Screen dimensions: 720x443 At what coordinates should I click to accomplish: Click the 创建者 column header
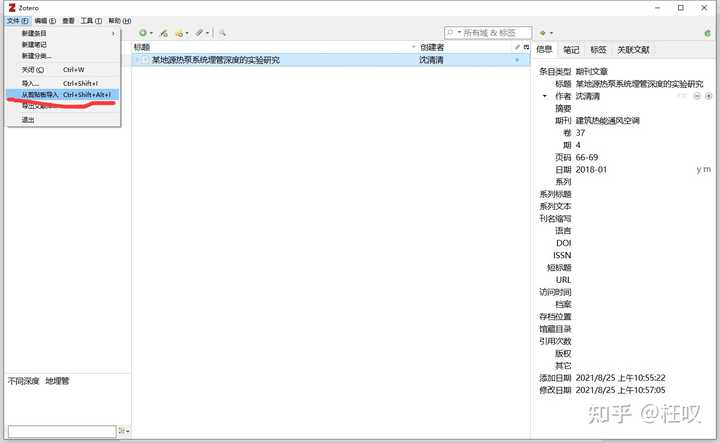point(465,47)
